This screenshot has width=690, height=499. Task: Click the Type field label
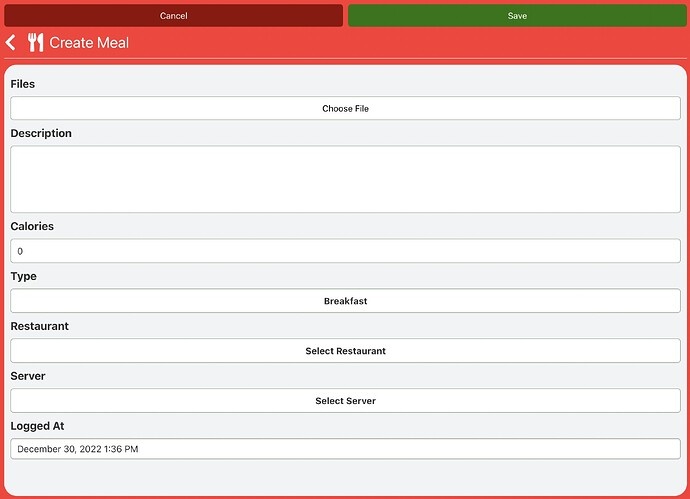pyautogui.click(x=23, y=276)
